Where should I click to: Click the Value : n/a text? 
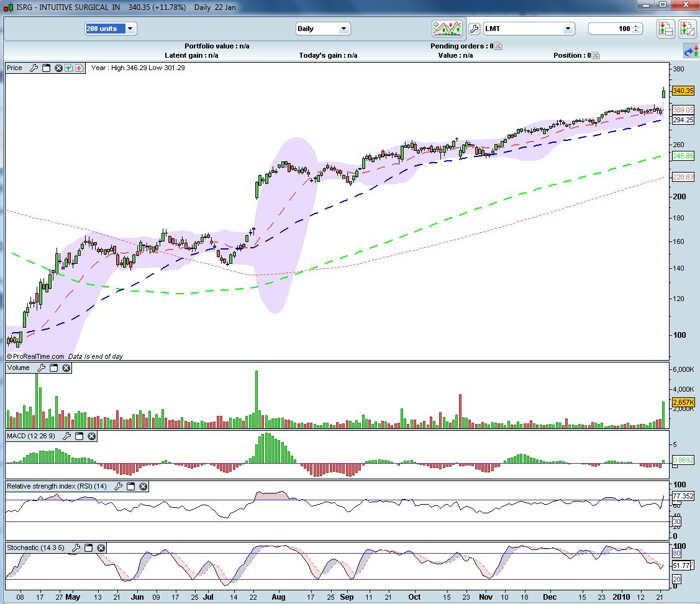(455, 55)
